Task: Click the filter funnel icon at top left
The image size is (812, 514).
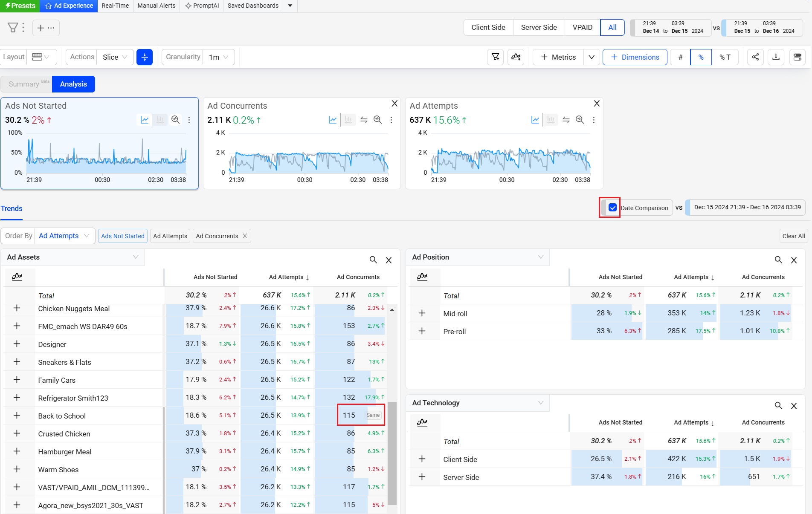Action: (13, 28)
